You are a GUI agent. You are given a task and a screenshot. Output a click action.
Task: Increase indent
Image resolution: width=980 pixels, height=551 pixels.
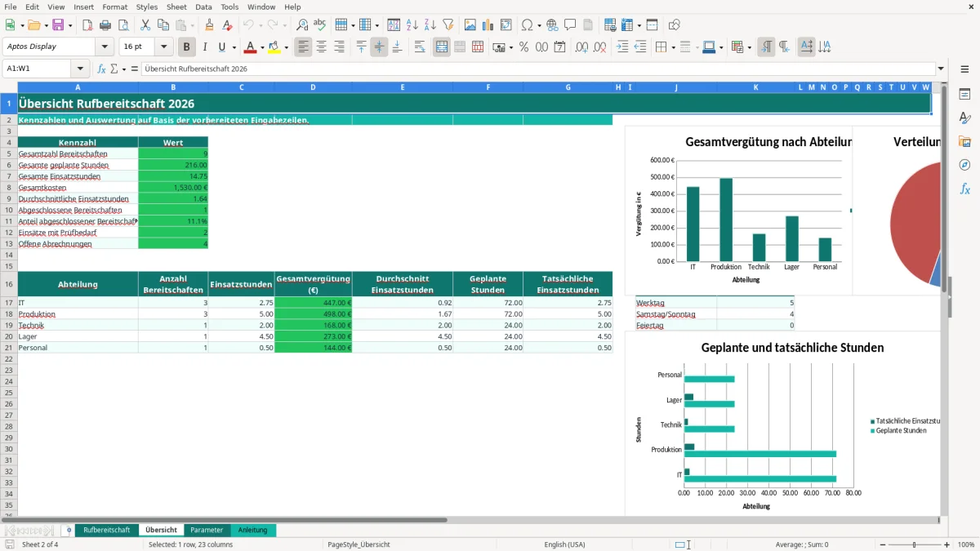tap(622, 47)
